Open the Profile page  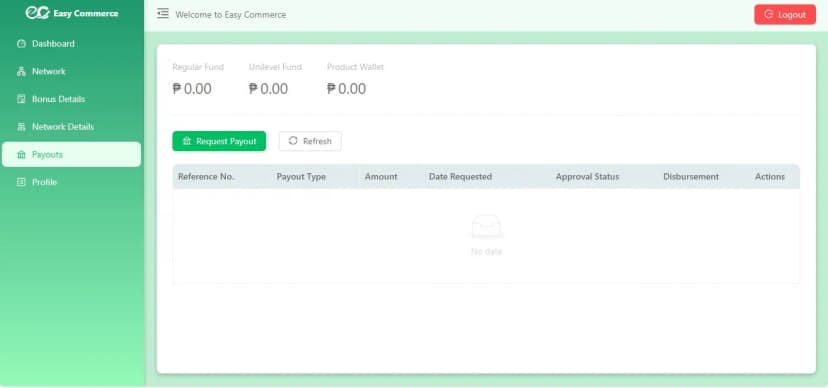coord(71,182)
